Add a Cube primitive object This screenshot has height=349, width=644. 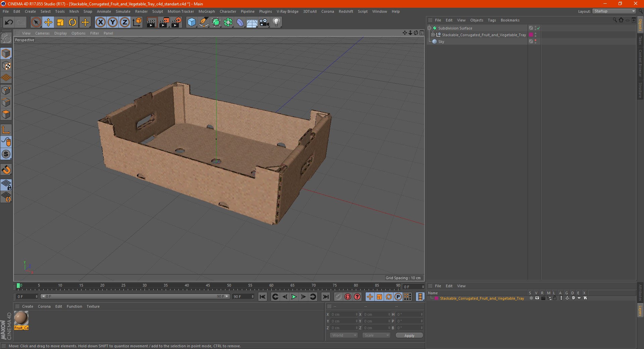192,22
